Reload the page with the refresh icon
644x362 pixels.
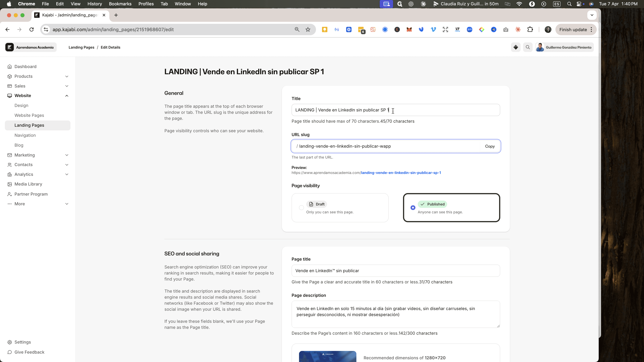(32, 29)
